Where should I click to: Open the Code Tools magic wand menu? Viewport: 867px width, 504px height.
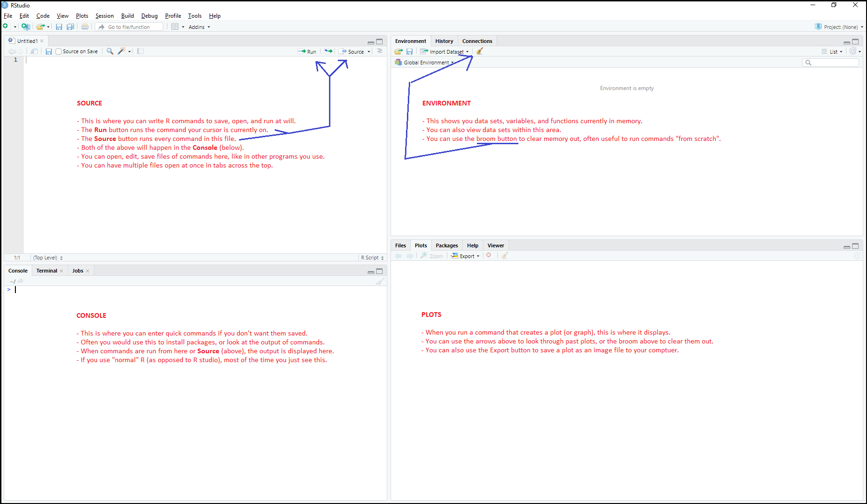click(x=124, y=51)
